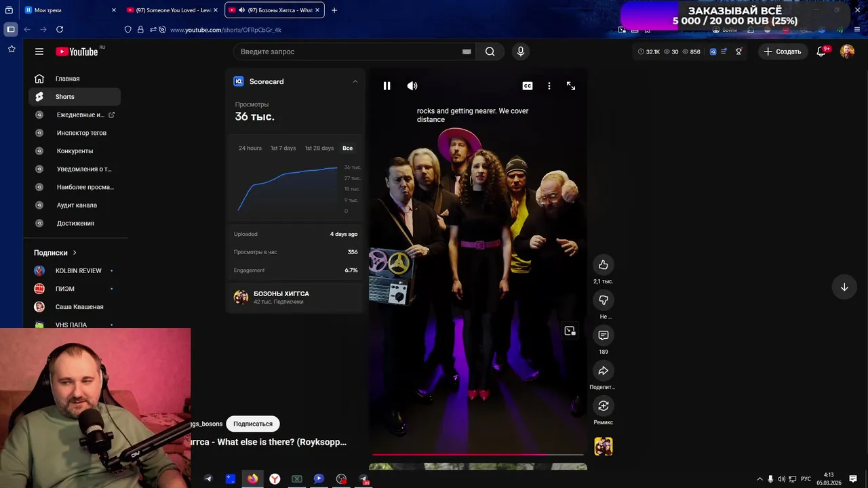Go back in the browser
The height and width of the screenshot is (488, 868).
tap(27, 30)
